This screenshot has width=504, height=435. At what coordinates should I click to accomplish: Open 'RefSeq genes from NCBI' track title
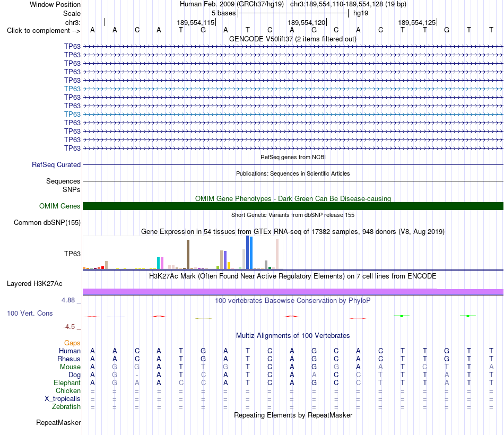pyautogui.click(x=293, y=157)
